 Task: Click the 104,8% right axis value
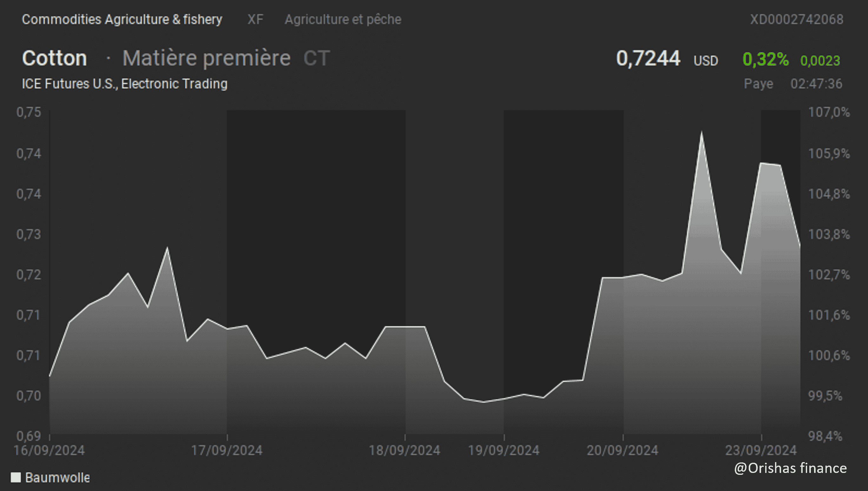pos(829,194)
